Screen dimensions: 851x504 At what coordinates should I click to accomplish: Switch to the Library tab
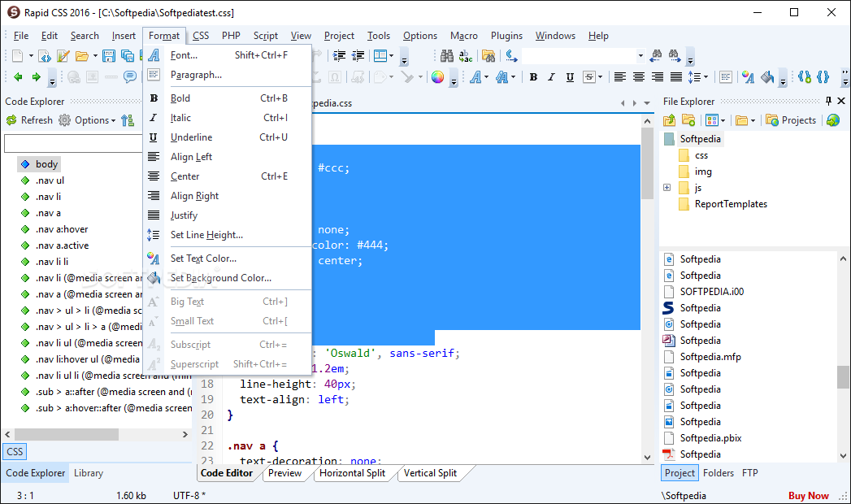89,473
